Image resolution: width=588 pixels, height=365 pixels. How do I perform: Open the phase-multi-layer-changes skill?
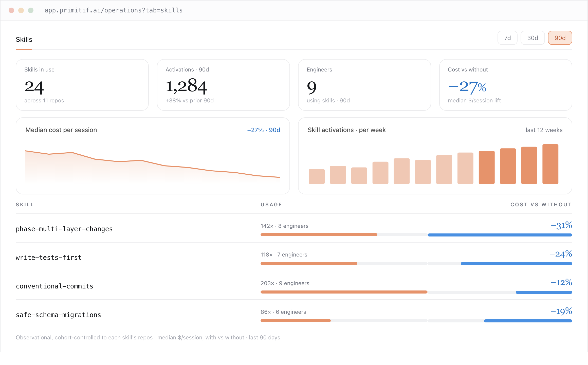point(64,229)
